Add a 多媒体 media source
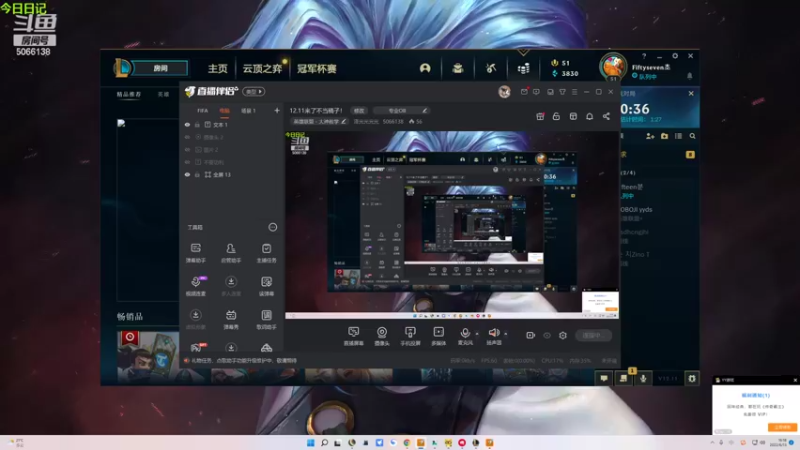This screenshot has width=800, height=450. 438,336
